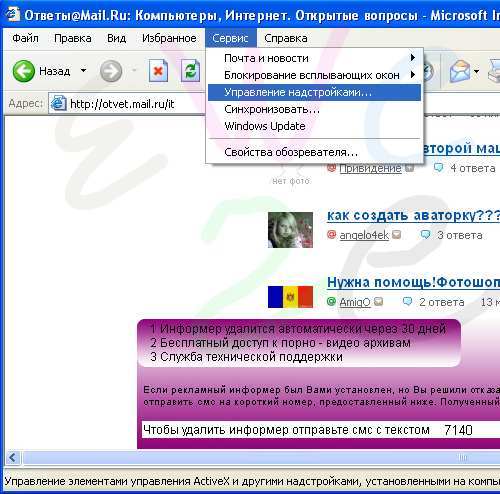Click the Print icon on the toolbar
The height and width of the screenshot is (494, 500).
(x=494, y=71)
